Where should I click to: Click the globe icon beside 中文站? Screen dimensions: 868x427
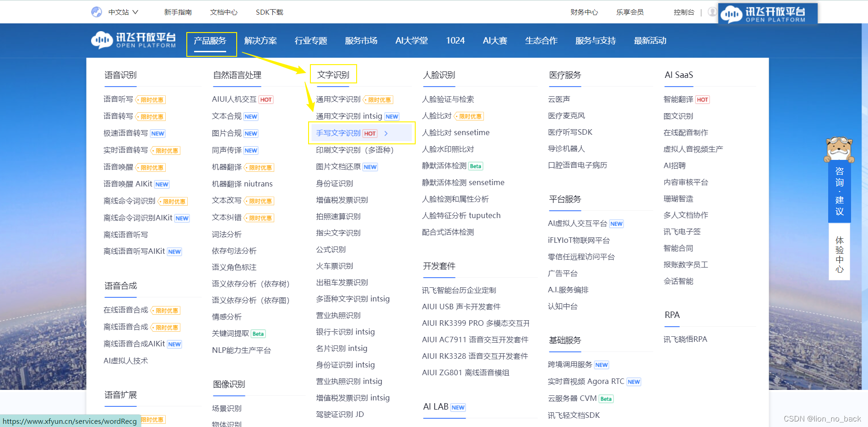click(97, 12)
